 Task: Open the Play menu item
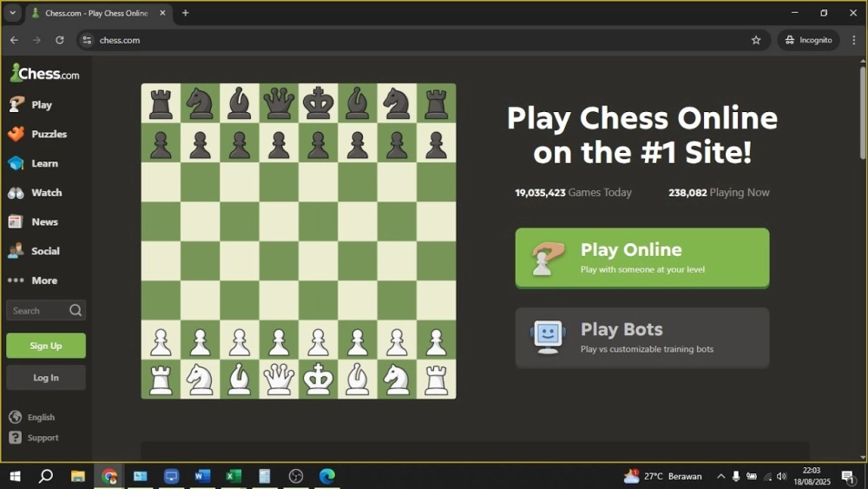tap(41, 104)
